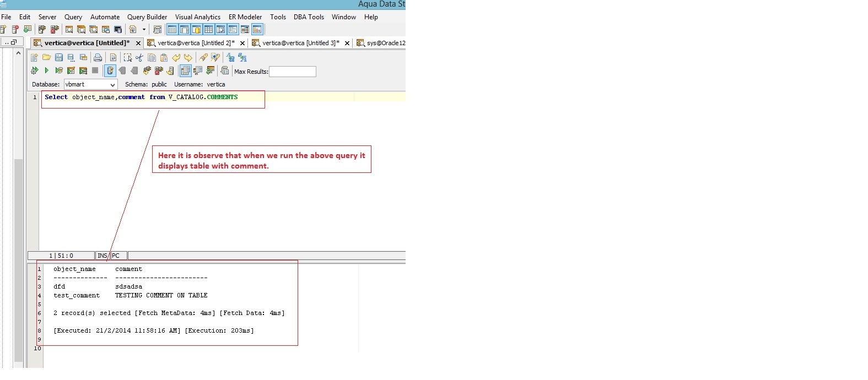This screenshot has height=380, width=868.
Task: Reconnect using the plug connect icon
Action: (147, 70)
